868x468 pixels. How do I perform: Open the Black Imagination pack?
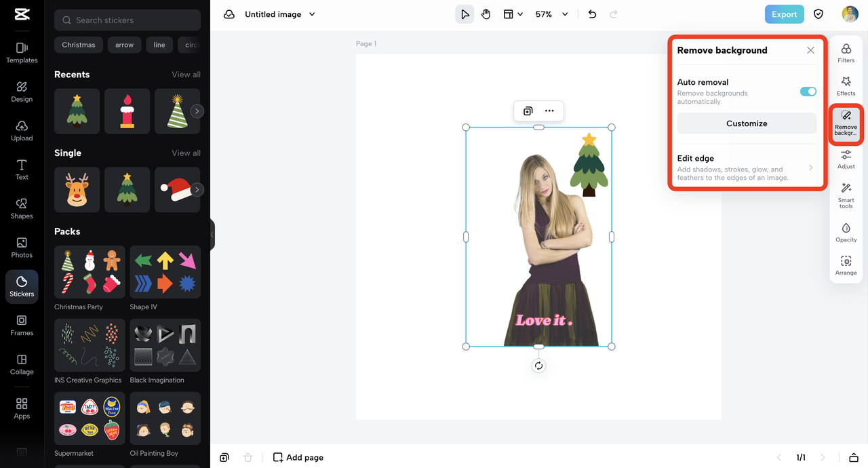(x=165, y=345)
